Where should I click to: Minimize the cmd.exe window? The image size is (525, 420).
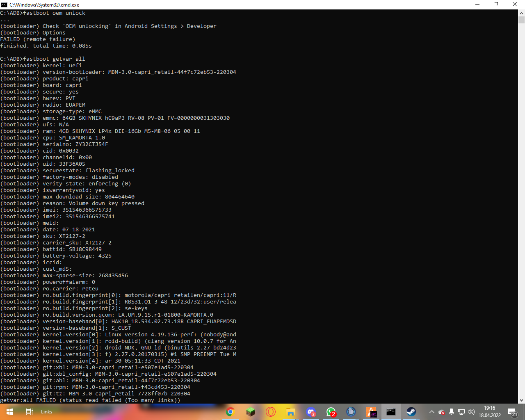tap(477, 5)
